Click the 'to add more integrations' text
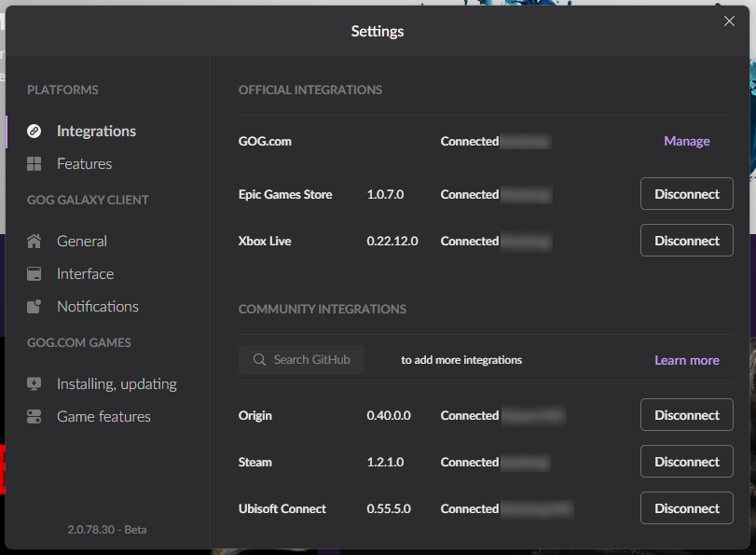 coord(460,360)
